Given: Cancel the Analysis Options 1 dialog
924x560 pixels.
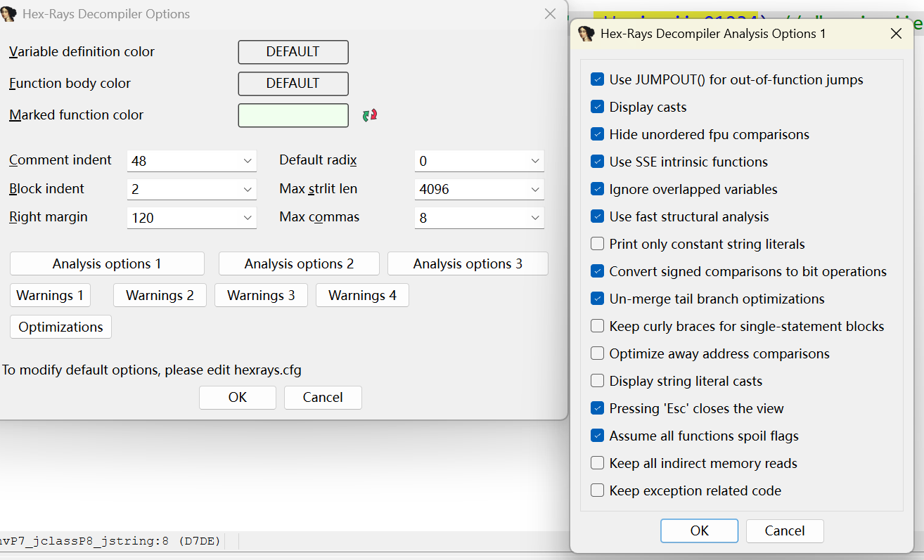Looking at the screenshot, I should click(x=785, y=531).
